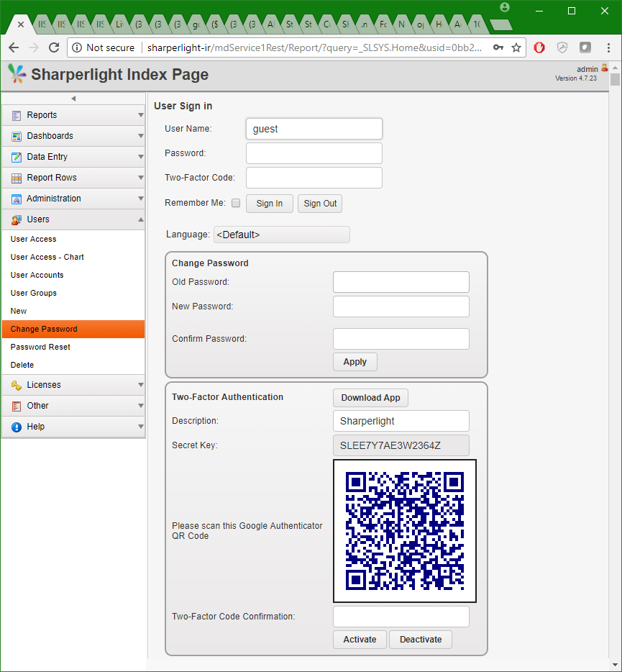Expand the Other section arrow

click(140, 405)
